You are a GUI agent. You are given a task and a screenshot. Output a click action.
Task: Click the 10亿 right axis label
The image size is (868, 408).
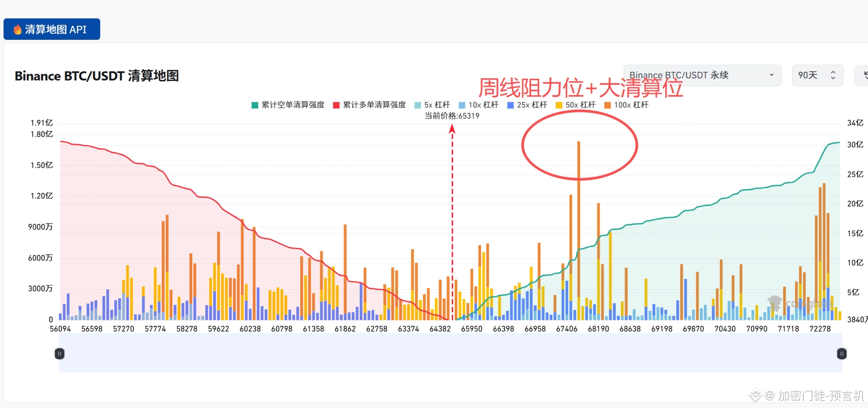pos(855,263)
